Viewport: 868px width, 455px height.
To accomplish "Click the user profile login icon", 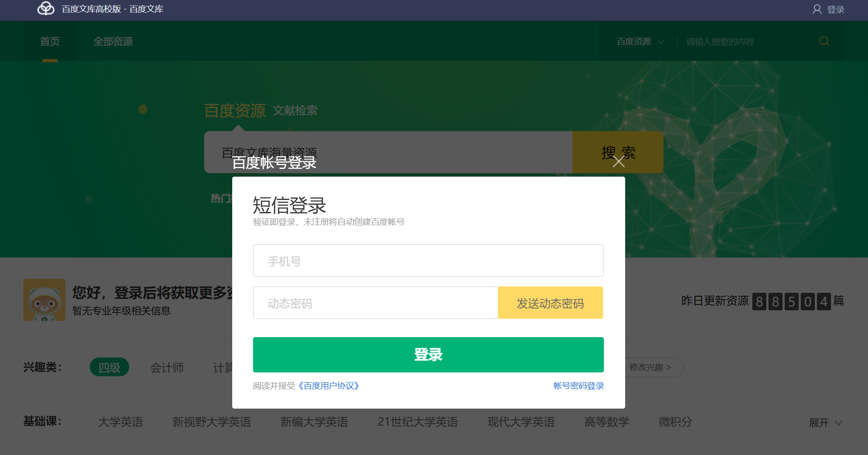I will click(817, 9).
